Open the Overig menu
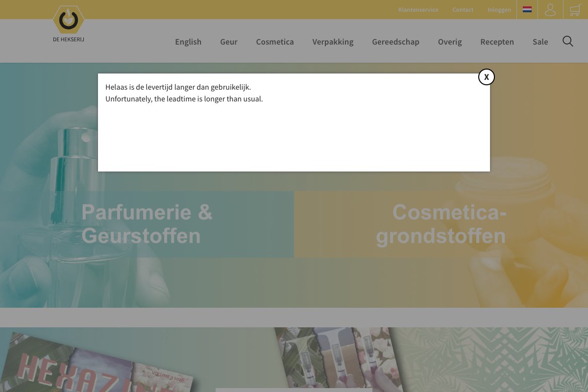Screen dimensions: 588x392 450,42
